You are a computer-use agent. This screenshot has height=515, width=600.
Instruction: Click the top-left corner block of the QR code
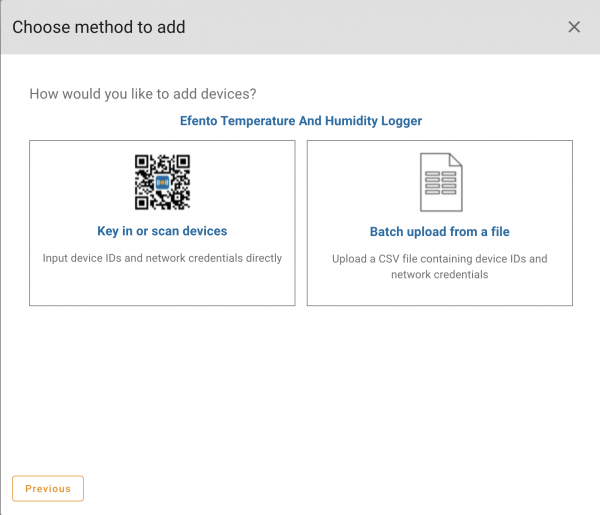[143, 163]
